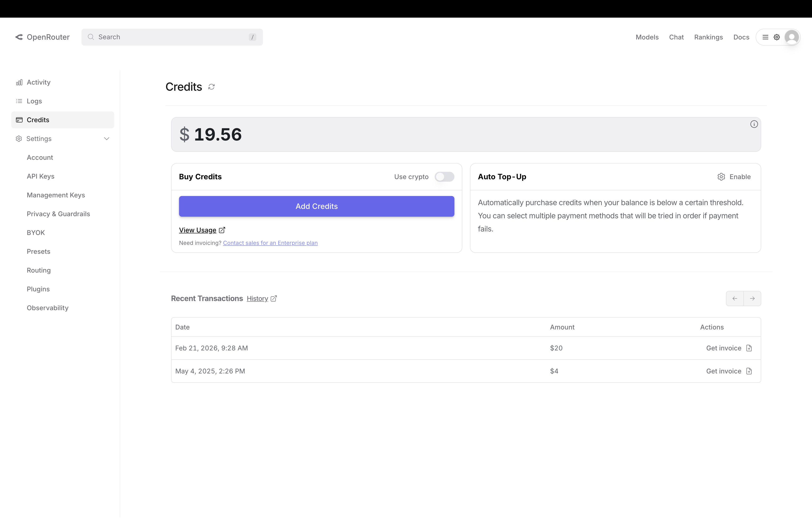Collapse the Settings section in sidebar
This screenshot has height=525, width=812.
[107, 139]
